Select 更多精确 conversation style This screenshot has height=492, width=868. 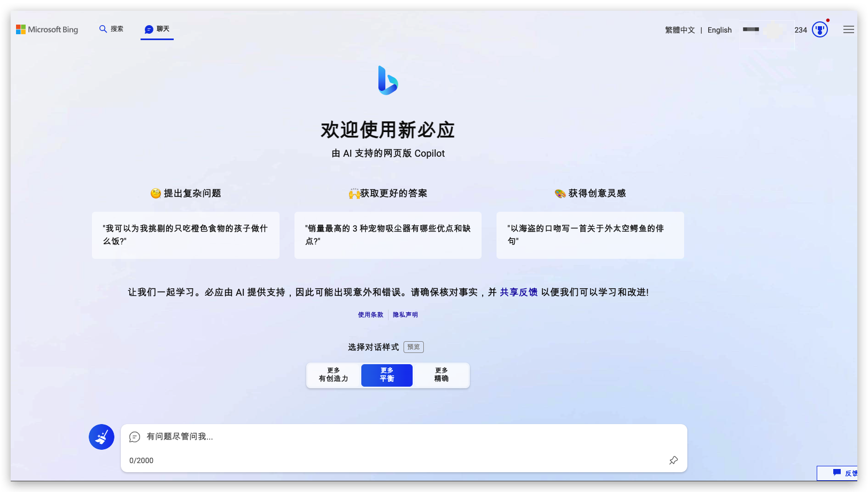441,375
